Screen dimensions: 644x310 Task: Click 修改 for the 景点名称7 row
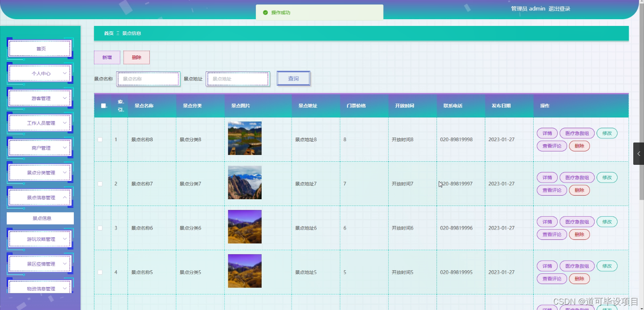[x=607, y=177]
